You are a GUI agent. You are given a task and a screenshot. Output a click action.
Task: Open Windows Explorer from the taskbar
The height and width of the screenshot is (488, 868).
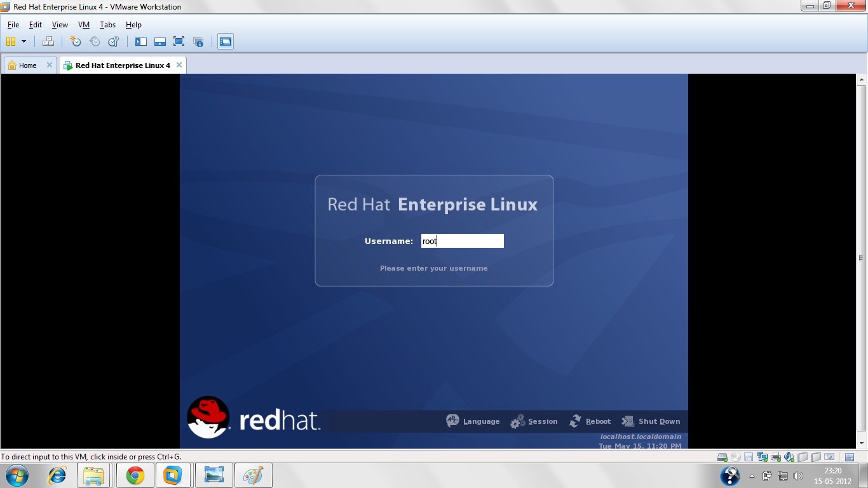click(93, 475)
